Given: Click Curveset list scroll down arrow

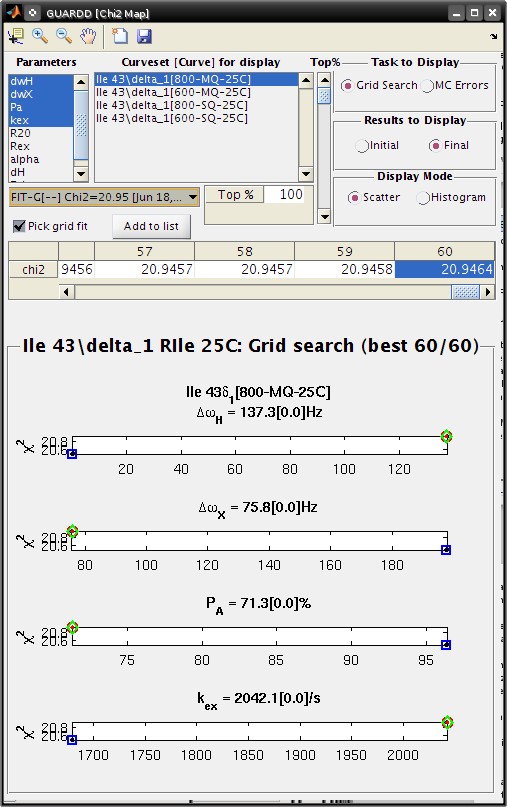Looking at the screenshot, I should (306, 174).
